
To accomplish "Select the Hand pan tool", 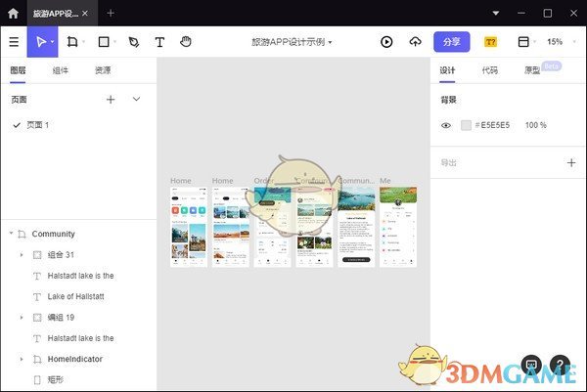I will 186,42.
